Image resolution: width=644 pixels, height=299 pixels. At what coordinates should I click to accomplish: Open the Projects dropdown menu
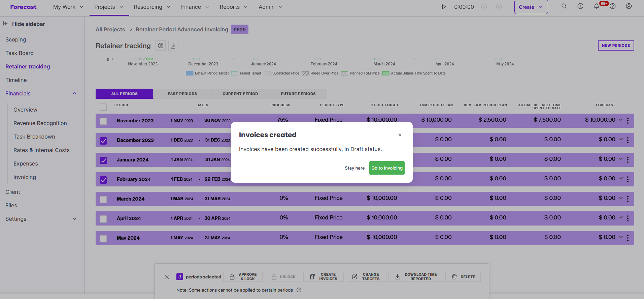109,7
